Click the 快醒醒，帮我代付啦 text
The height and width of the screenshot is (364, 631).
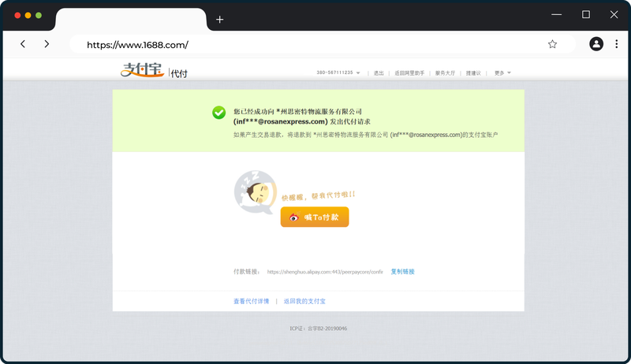tap(319, 195)
